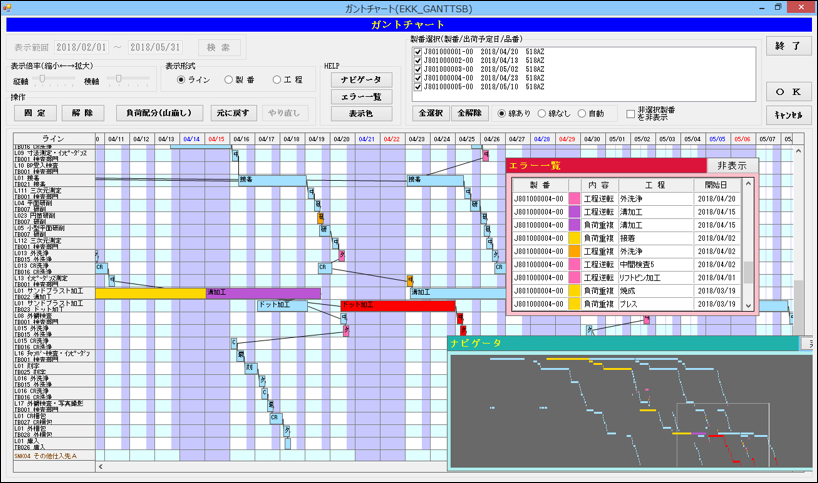Enable the 非選択製番を非表示 checkbox
Image resolution: width=818 pixels, height=483 pixels.
pyautogui.click(x=630, y=114)
